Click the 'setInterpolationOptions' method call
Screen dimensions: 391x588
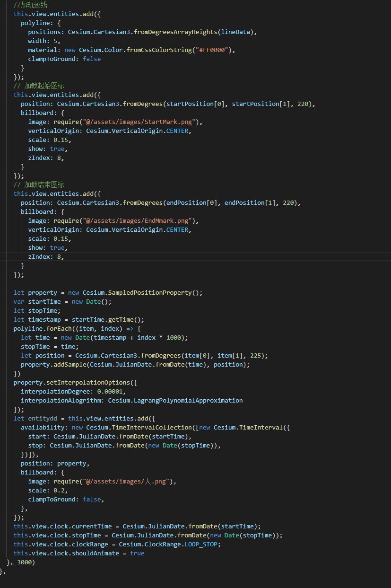(x=88, y=383)
